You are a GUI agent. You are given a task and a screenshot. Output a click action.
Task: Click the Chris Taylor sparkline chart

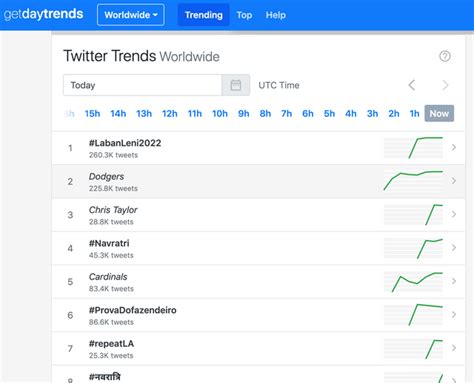coord(413,214)
